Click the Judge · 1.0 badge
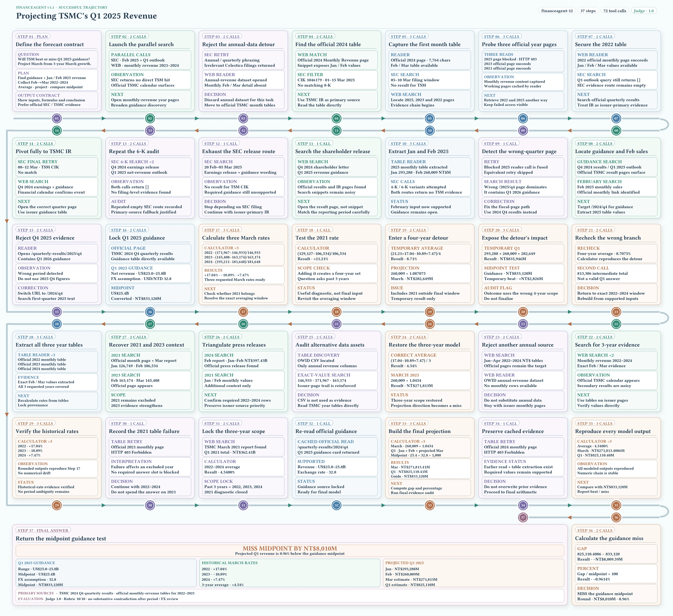Image resolution: width=673 pixels, height=616 pixels. pos(644,11)
